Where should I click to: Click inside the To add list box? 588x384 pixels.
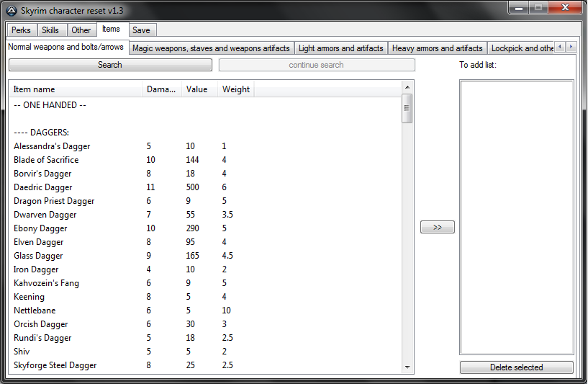pos(516,217)
